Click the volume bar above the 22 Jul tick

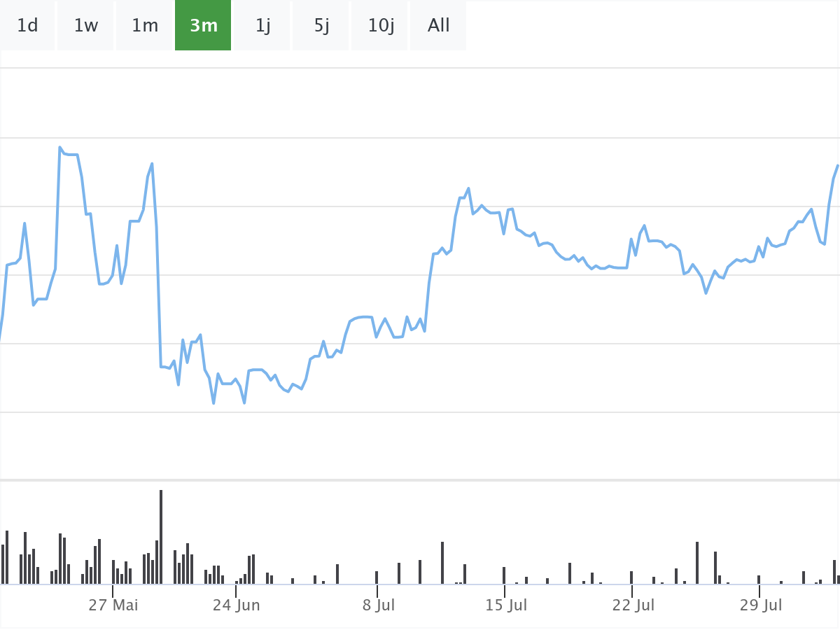(x=631, y=577)
